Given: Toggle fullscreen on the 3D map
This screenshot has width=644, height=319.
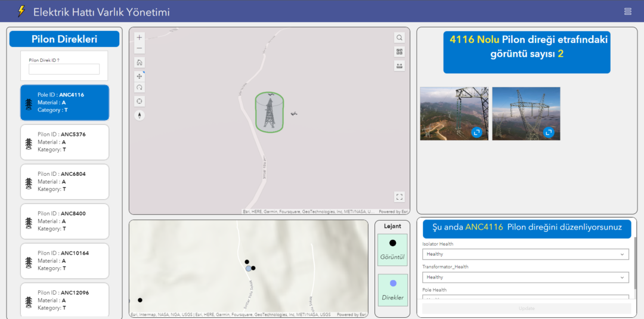Looking at the screenshot, I should click(x=399, y=197).
